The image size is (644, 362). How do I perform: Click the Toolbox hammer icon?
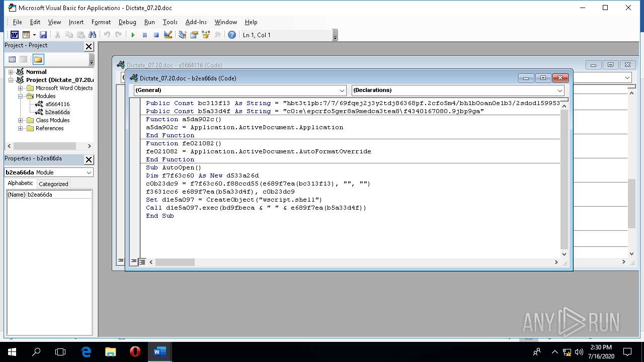coord(217,35)
